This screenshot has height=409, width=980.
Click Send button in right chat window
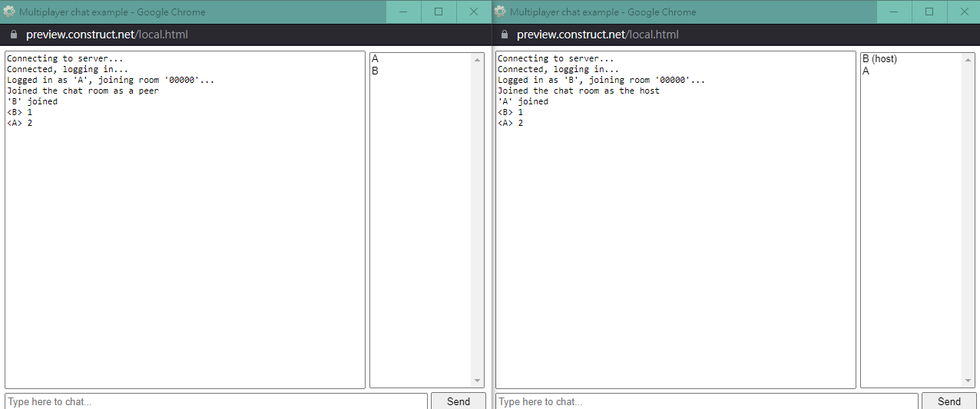pyautogui.click(x=949, y=401)
